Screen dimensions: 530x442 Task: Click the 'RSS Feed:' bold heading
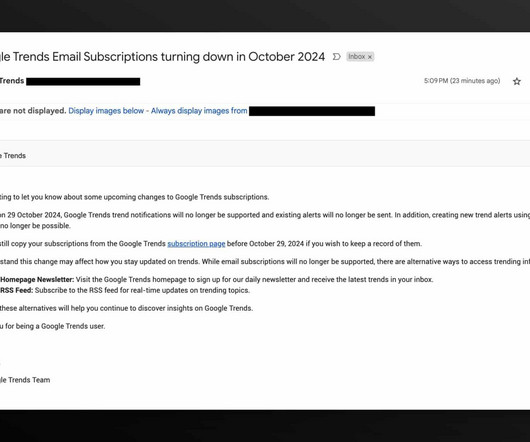coord(17,290)
